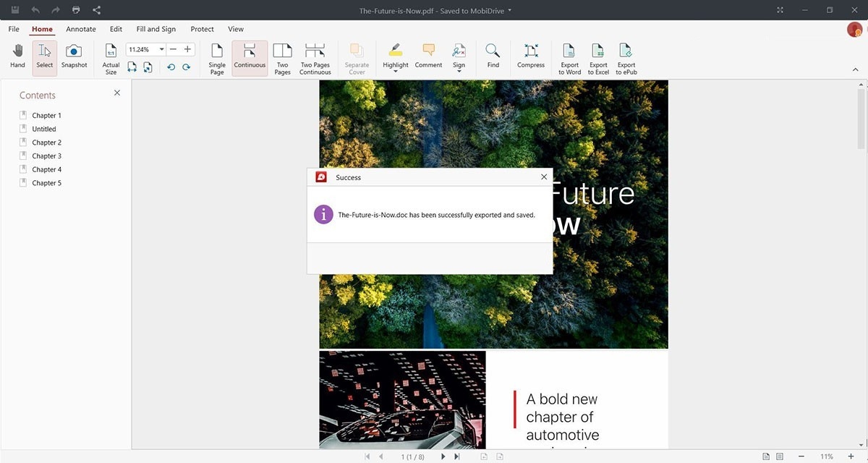
Task: Open the Untitled bookmark
Action: pos(43,129)
